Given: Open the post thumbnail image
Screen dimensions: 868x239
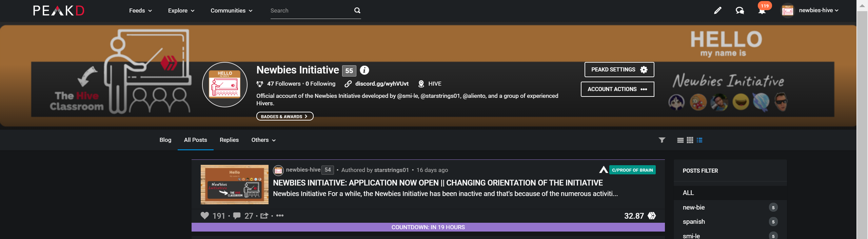Looking at the screenshot, I should (235, 184).
